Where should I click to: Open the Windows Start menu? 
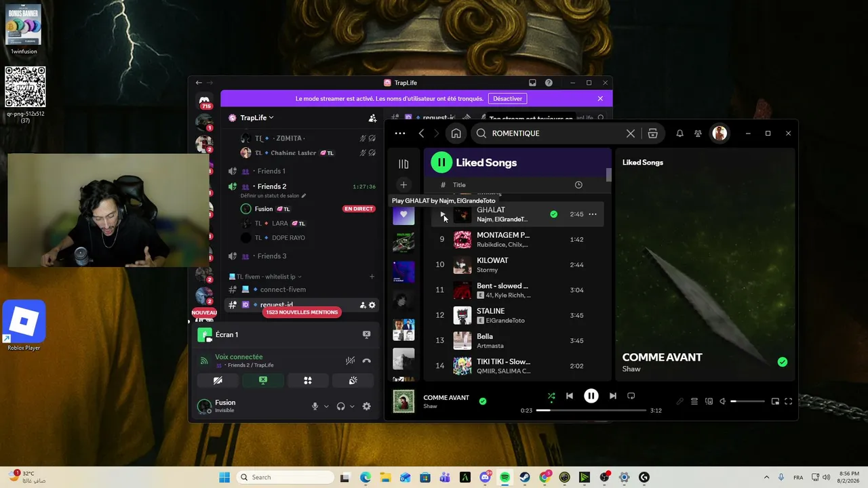tap(224, 477)
